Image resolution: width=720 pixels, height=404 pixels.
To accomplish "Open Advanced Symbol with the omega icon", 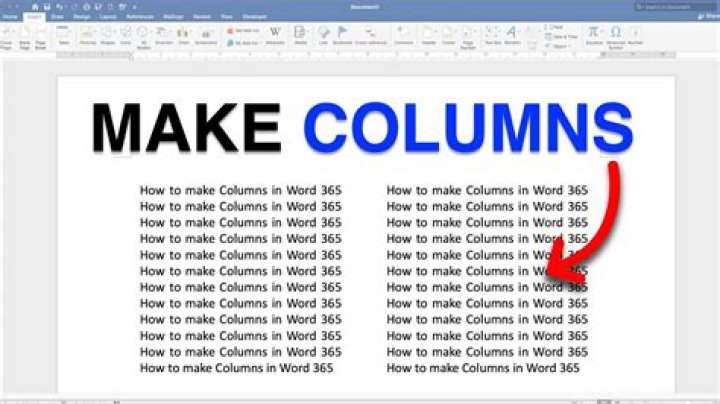I will coord(616,36).
